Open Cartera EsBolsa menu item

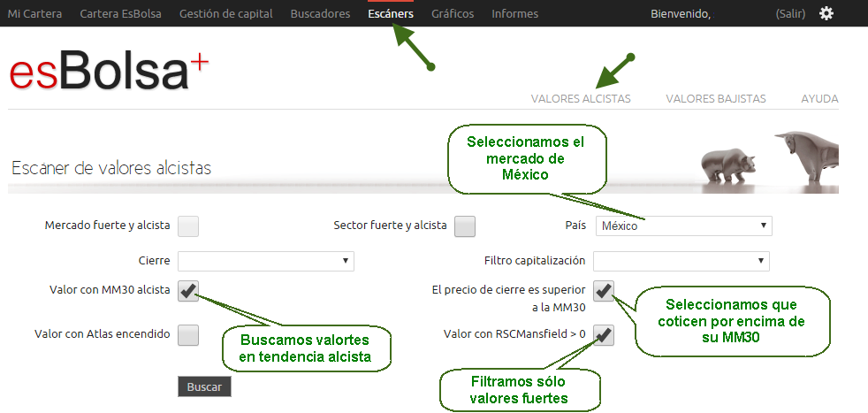[121, 14]
